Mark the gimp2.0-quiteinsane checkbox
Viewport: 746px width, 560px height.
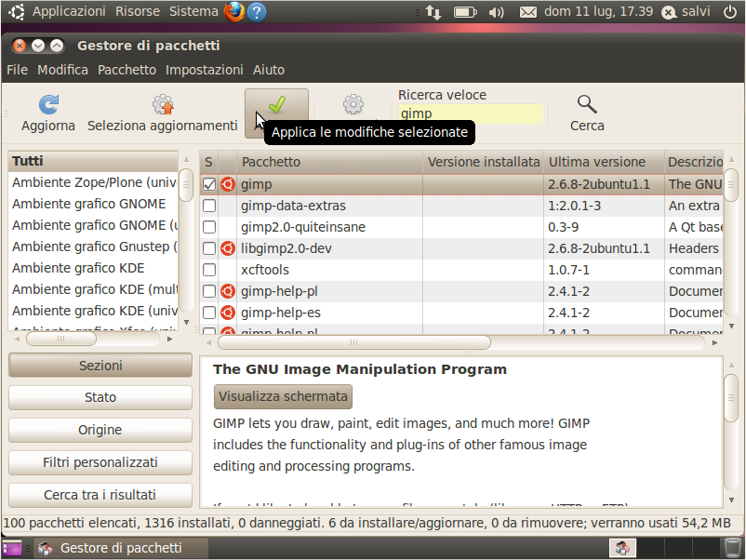coord(209,227)
